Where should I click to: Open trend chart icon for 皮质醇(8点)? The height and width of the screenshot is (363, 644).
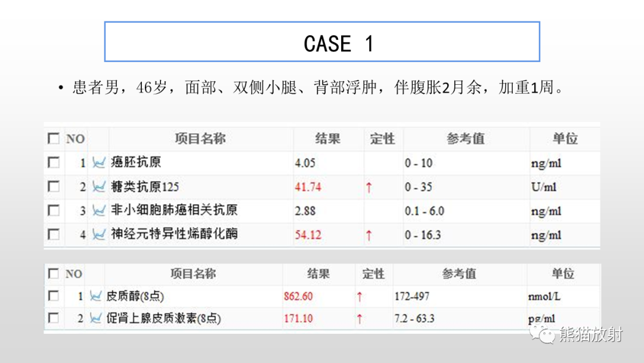(x=95, y=296)
